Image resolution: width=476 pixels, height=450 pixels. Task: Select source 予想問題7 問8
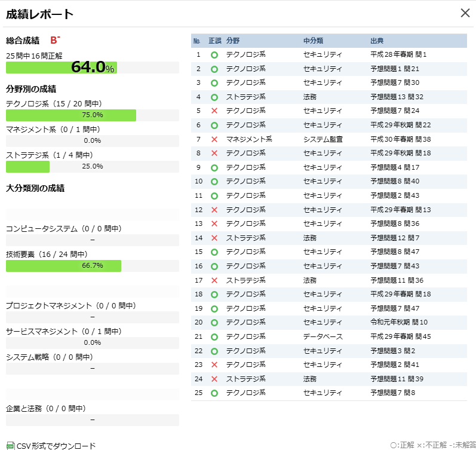(x=393, y=393)
